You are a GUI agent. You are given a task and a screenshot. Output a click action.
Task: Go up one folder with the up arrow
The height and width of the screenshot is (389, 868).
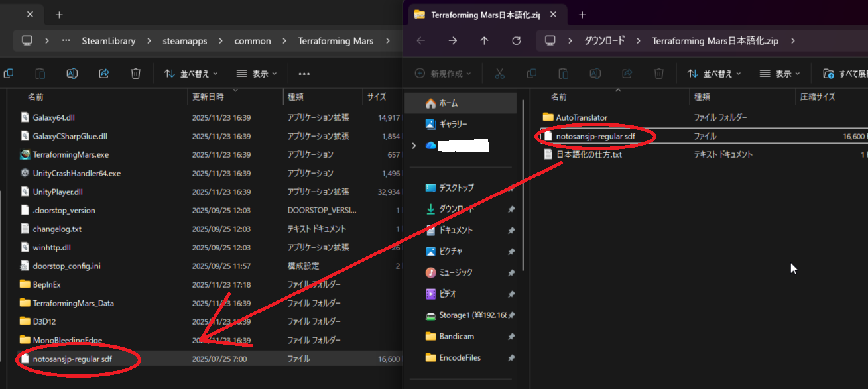coord(484,41)
